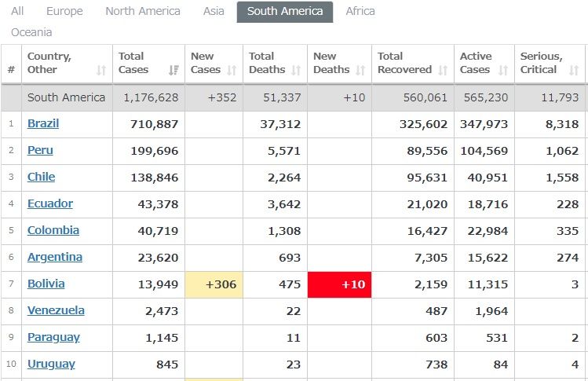The height and width of the screenshot is (381, 588).
Task: Show Oceania region data
Action: (x=31, y=33)
